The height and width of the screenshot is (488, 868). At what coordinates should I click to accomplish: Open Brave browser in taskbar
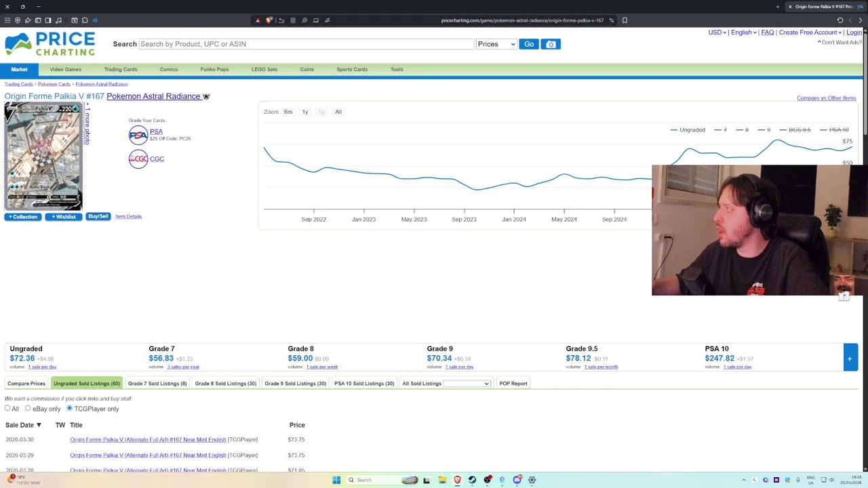click(457, 480)
